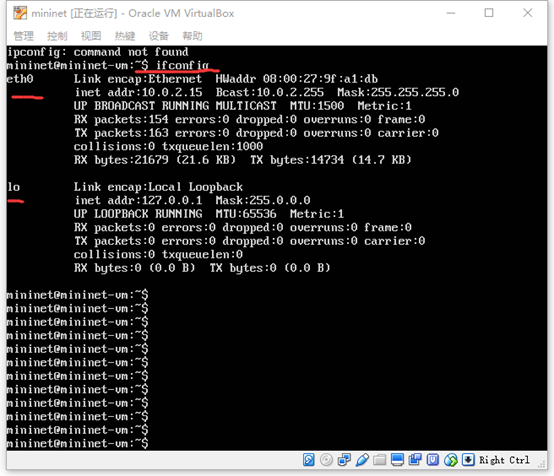The height and width of the screenshot is (476, 554).
Task: Click the hard disk activity status icon
Action: 308,460
